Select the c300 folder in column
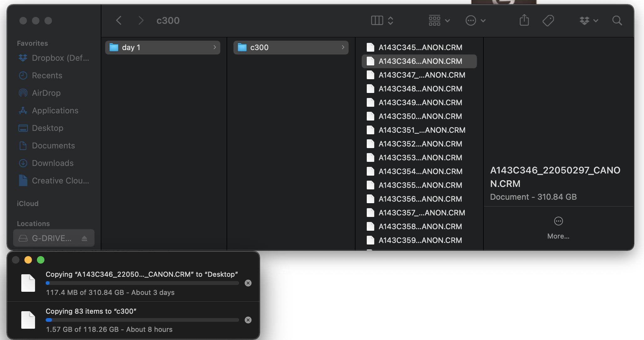Viewport: 644px width, 340px height. click(x=291, y=48)
